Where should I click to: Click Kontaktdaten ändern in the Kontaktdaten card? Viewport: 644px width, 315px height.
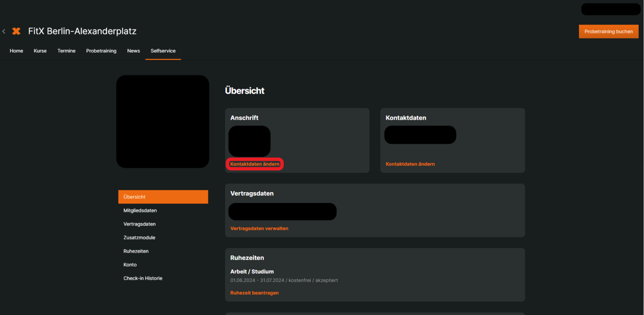tap(410, 164)
